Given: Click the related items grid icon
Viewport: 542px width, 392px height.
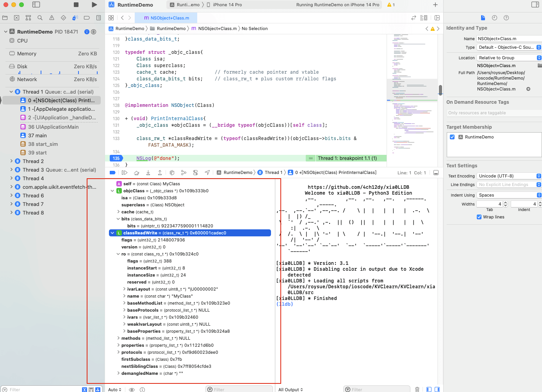Looking at the screenshot, I should (111, 18).
